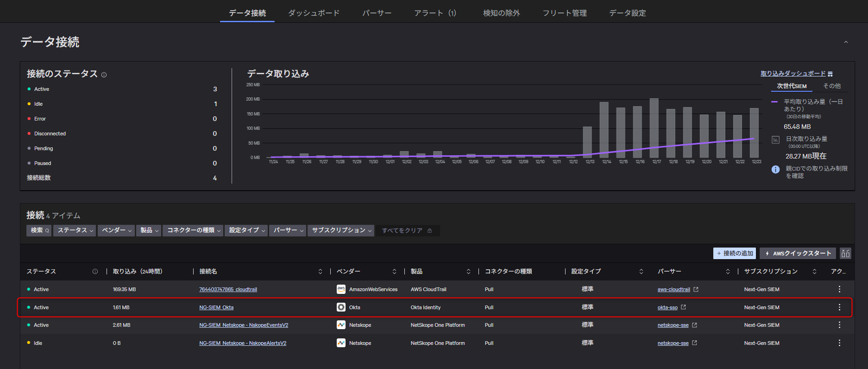
Task: Open the データ設定 tab
Action: pos(627,13)
